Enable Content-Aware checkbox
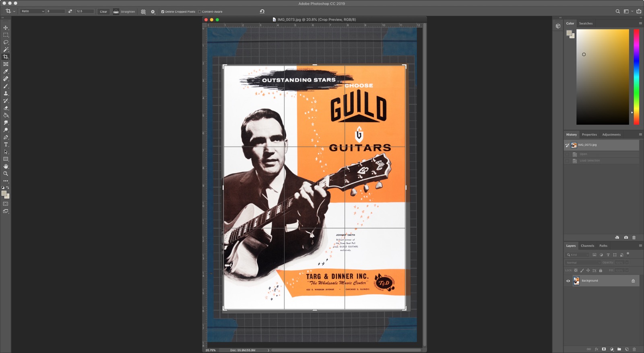 199,12
